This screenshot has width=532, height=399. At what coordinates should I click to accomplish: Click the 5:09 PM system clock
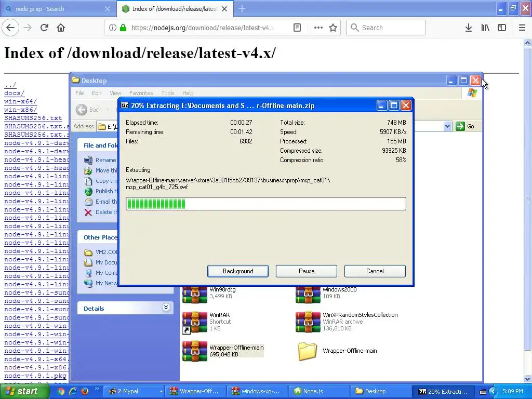(512, 391)
